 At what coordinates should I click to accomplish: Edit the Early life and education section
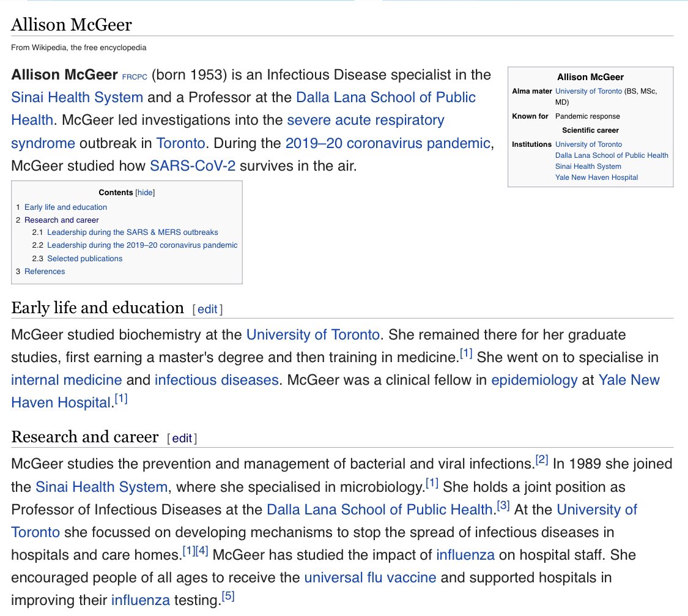207,310
